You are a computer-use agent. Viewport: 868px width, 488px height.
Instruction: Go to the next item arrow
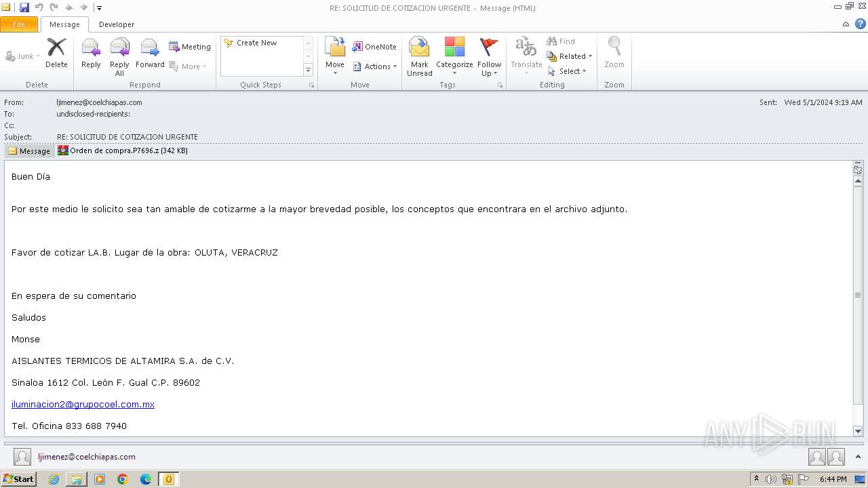click(x=83, y=7)
